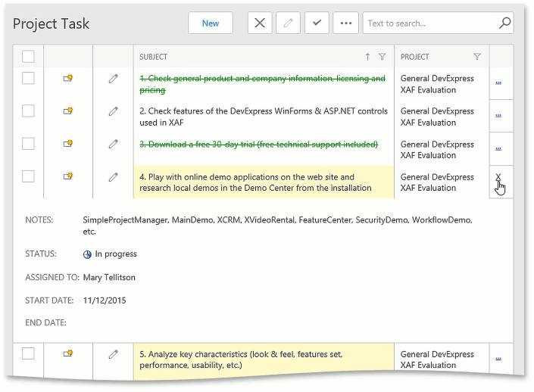Open task 1 'Check general product' subject
The image size is (534, 392).
[x=262, y=84]
